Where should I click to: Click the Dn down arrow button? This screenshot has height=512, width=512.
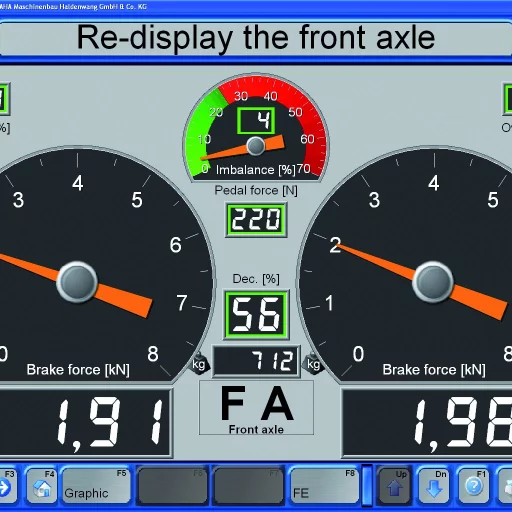coord(434,485)
